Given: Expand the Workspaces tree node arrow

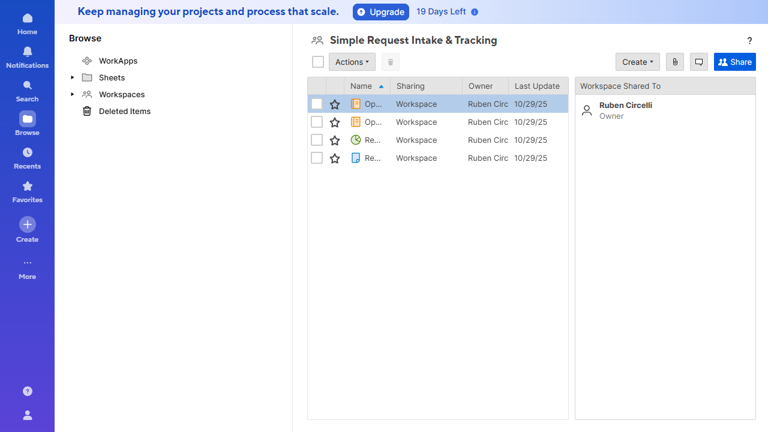Looking at the screenshot, I should (72, 94).
